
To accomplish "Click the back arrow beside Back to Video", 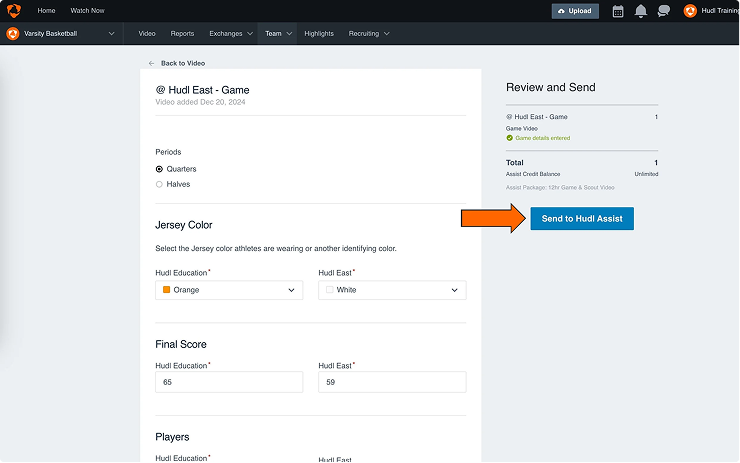I will (151, 63).
